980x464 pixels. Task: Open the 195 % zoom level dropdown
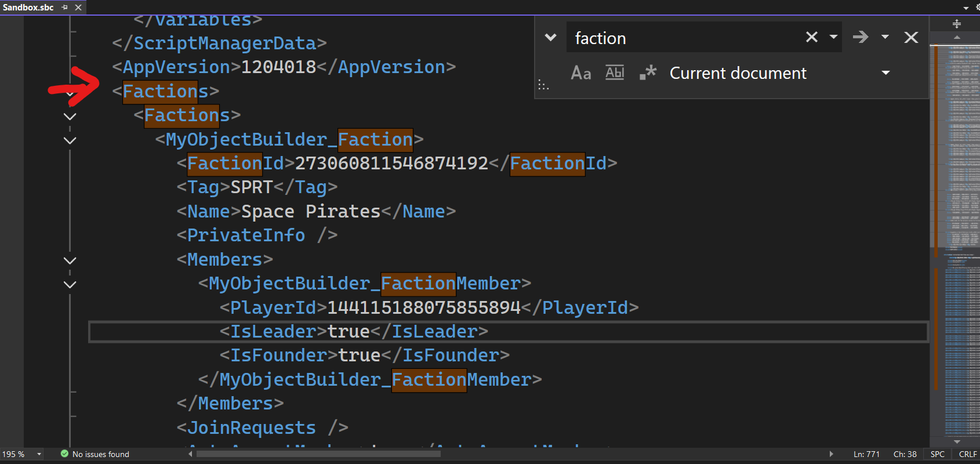click(39, 454)
